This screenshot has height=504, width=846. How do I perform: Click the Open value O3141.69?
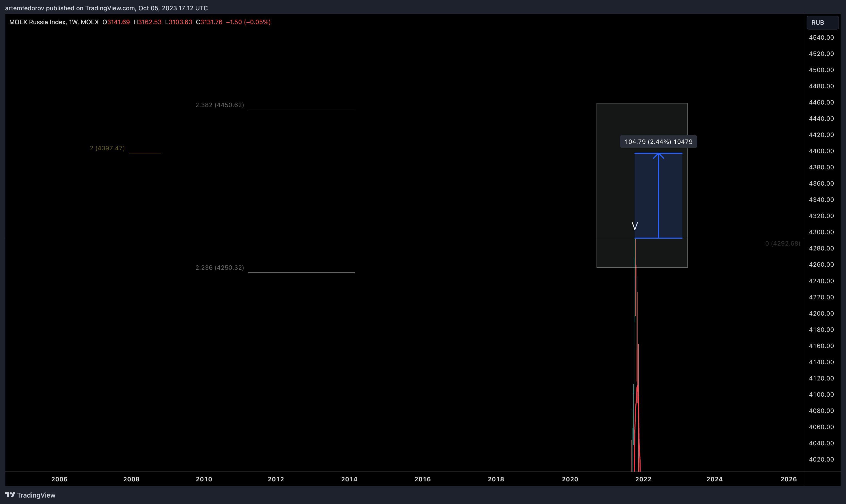(x=116, y=22)
